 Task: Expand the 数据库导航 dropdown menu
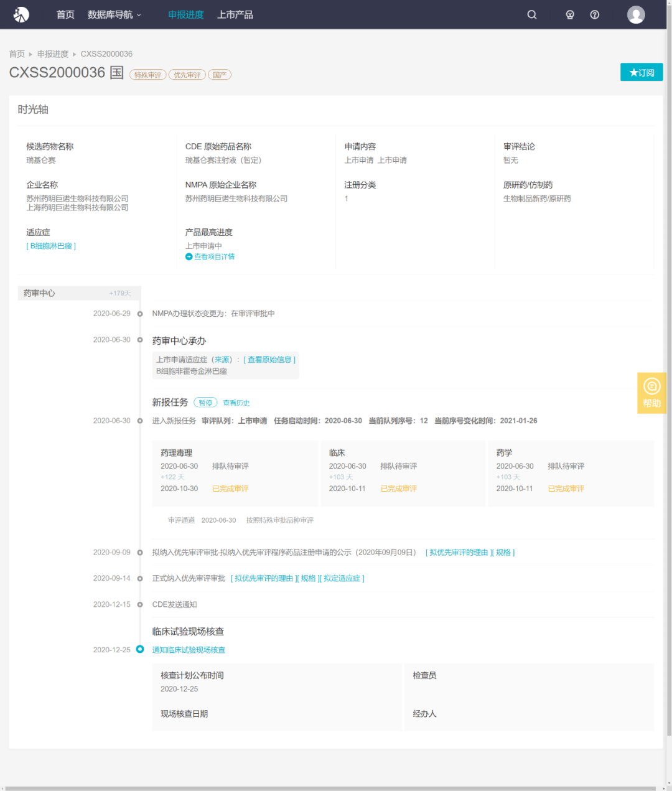114,14
